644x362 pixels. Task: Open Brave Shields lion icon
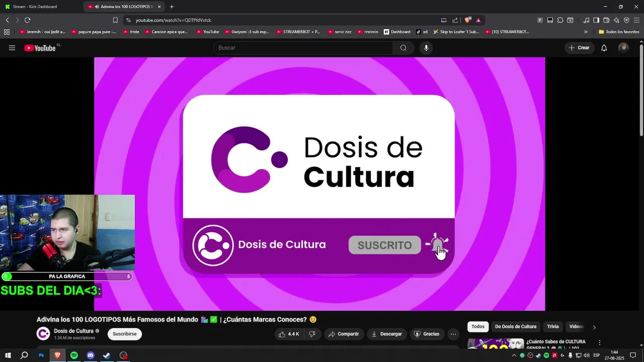click(x=467, y=20)
